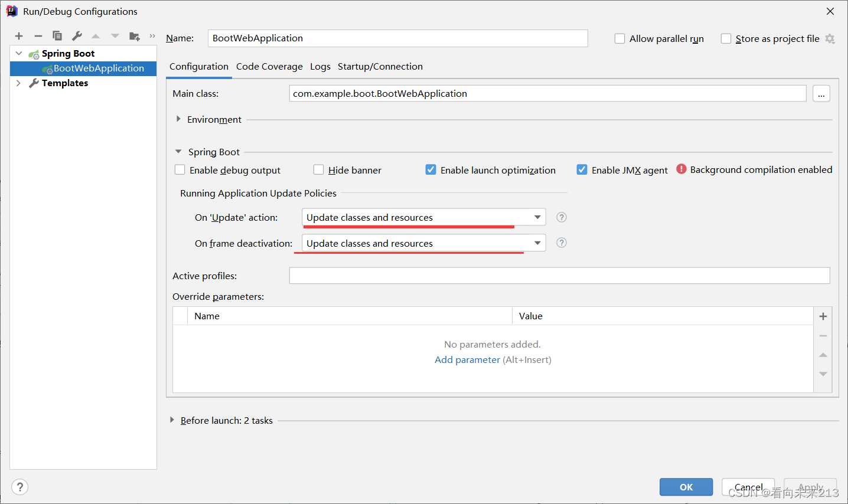Screen dimensions: 848x504
Task: Create new folder using the folder icon
Action: coord(135,36)
